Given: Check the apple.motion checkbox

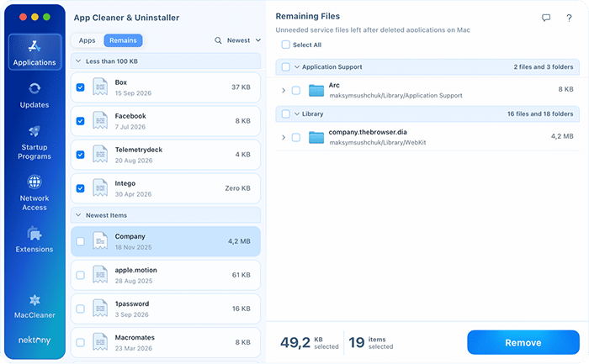Looking at the screenshot, I should pyautogui.click(x=81, y=275).
